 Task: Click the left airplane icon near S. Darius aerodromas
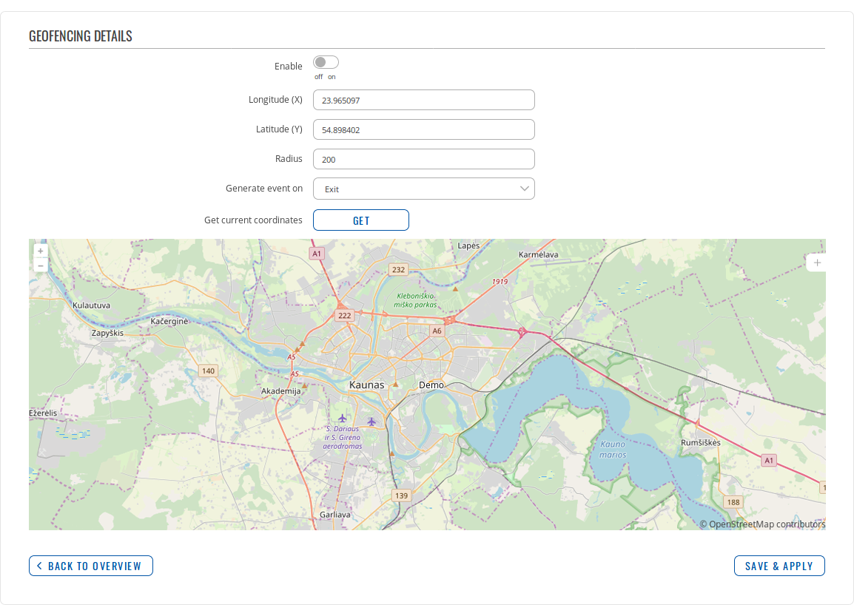pyautogui.click(x=343, y=419)
